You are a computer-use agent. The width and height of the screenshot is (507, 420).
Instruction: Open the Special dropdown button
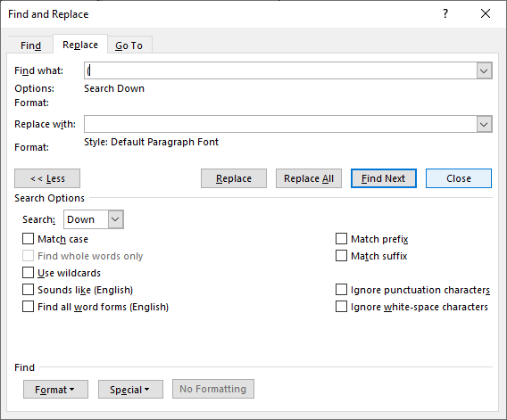pyautogui.click(x=130, y=390)
